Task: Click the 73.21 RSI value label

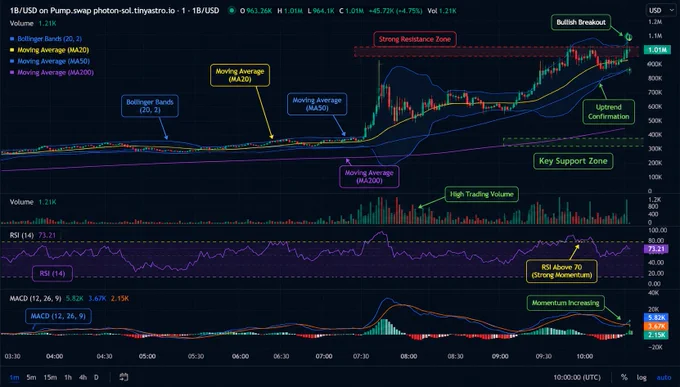Action: [656, 249]
